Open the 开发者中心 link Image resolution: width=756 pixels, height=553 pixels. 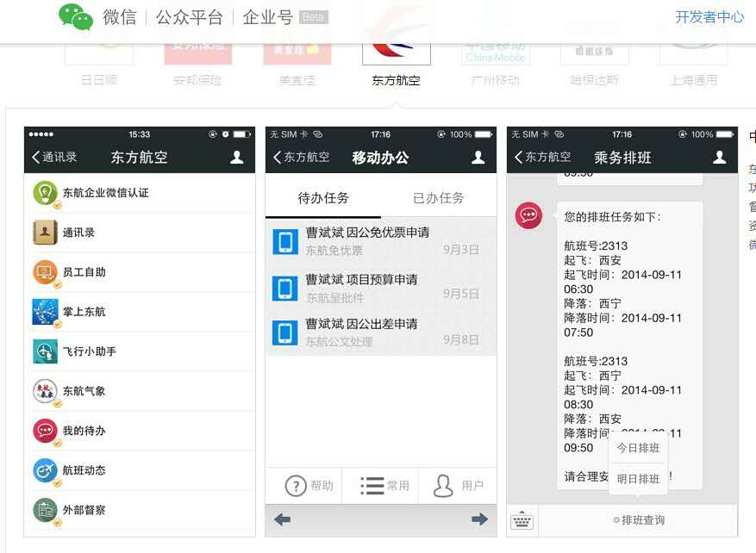coord(709,17)
